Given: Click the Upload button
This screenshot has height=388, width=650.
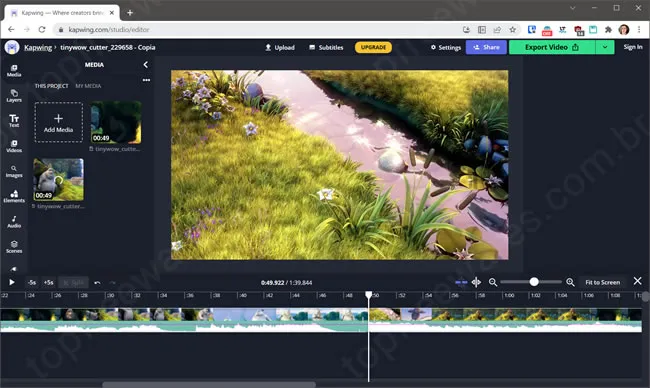Looking at the screenshot, I should coord(280,47).
